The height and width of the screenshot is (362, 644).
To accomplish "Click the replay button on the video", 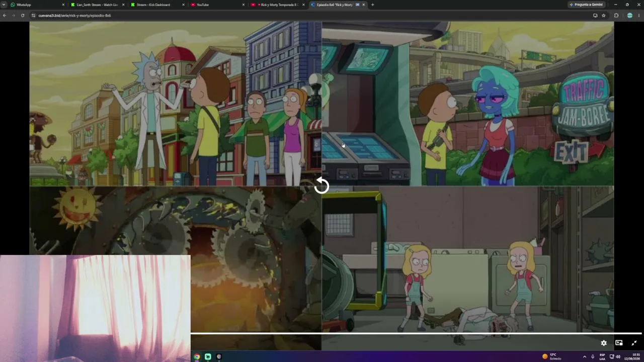I will click(321, 186).
